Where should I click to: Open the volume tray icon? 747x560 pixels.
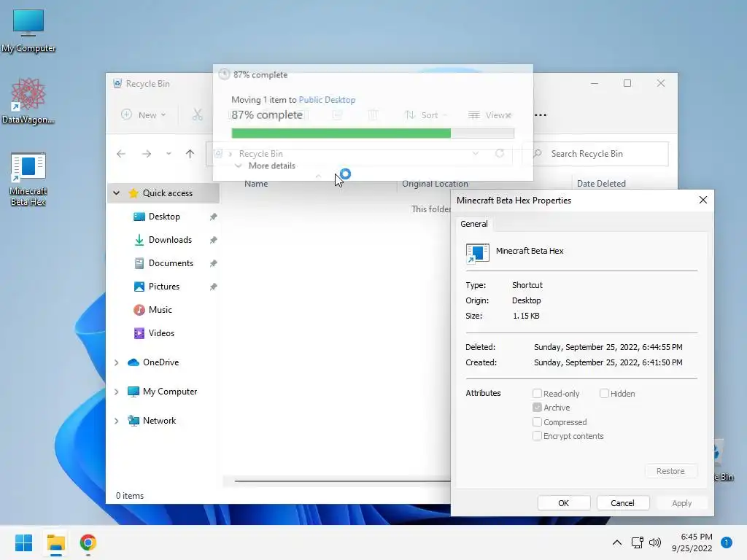pos(656,542)
